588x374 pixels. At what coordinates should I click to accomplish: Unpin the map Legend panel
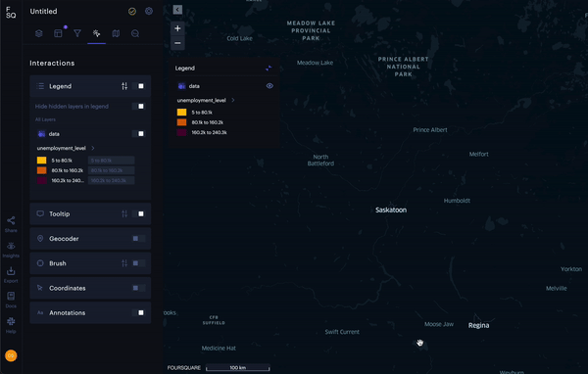coord(269,69)
